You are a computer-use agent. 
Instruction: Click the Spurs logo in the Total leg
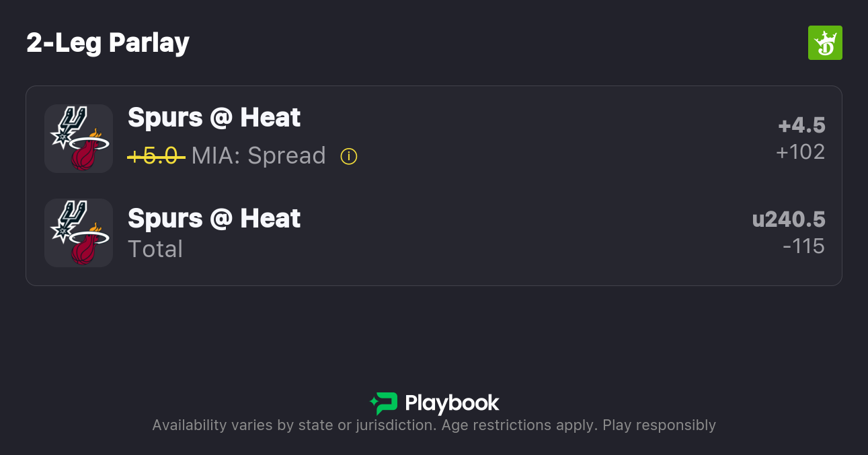[68, 220]
